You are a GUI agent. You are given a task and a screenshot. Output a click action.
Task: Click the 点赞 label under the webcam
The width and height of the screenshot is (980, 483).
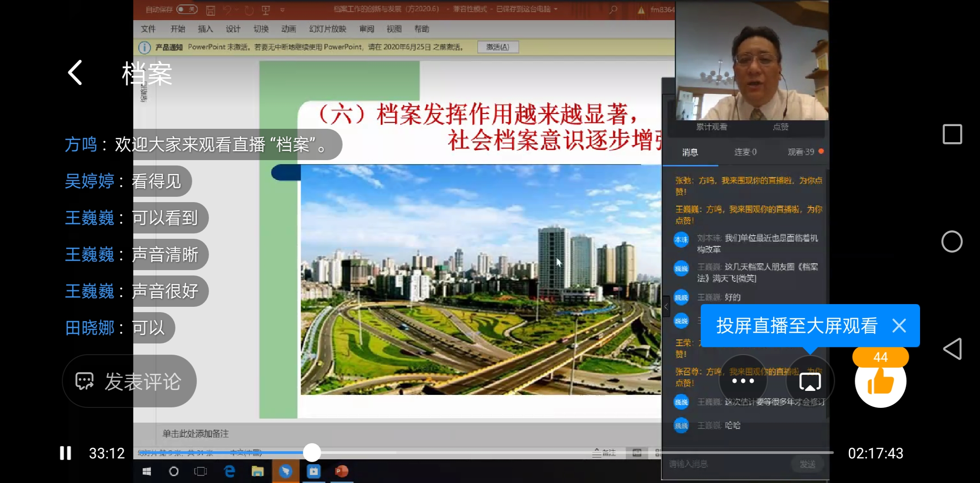click(780, 127)
